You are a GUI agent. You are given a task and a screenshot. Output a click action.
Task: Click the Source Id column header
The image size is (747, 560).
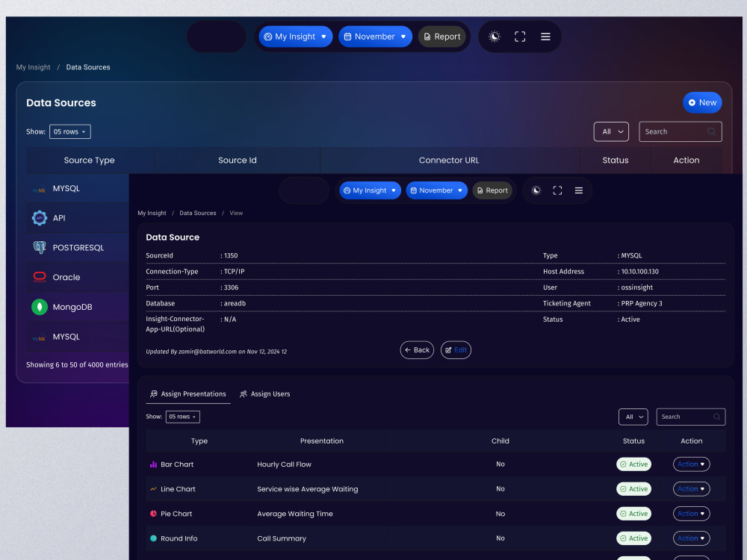click(238, 161)
